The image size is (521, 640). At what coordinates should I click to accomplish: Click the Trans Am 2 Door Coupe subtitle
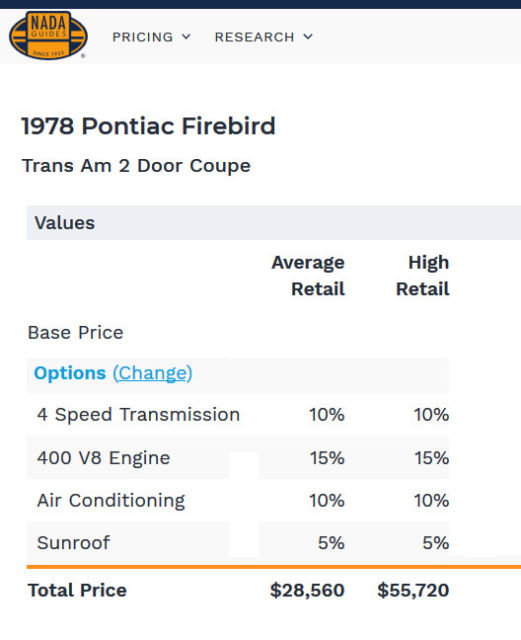[136, 166]
